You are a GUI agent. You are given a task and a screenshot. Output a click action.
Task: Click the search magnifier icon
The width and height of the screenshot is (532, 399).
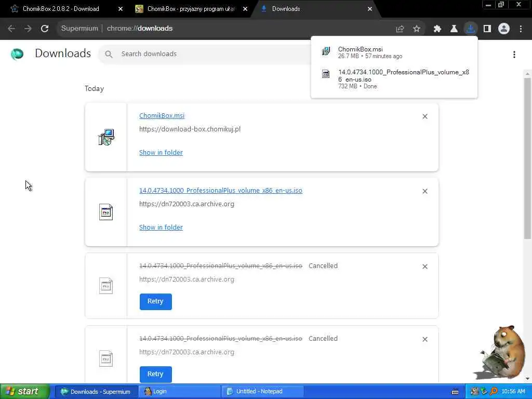coord(109,54)
